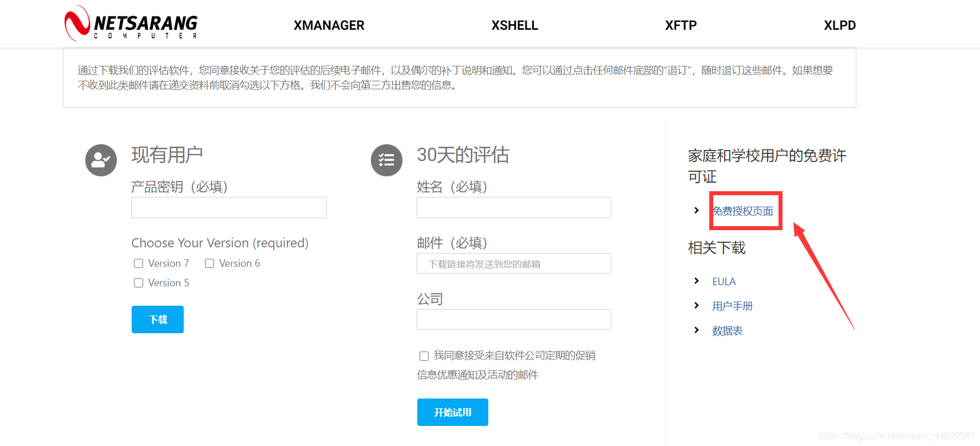Focus the 产品密钥 input field

(x=229, y=207)
